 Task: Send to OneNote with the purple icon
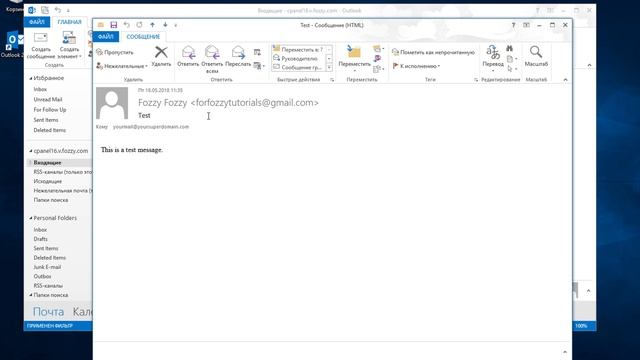377,59
